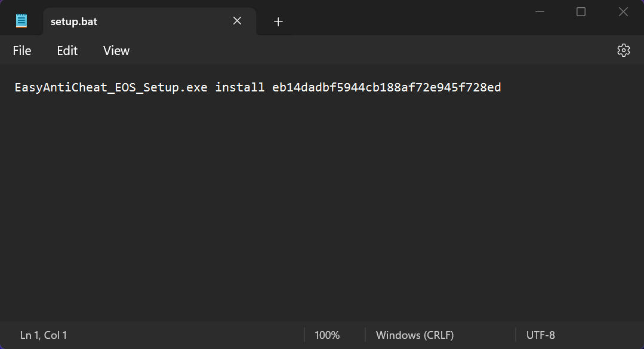644x349 pixels.
Task: Add a new tab
Action: coord(278,22)
